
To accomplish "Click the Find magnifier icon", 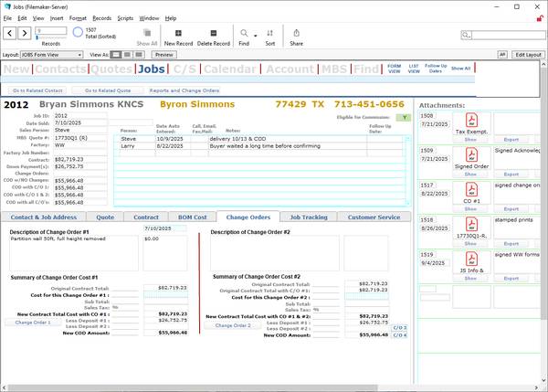I will click(243, 33).
